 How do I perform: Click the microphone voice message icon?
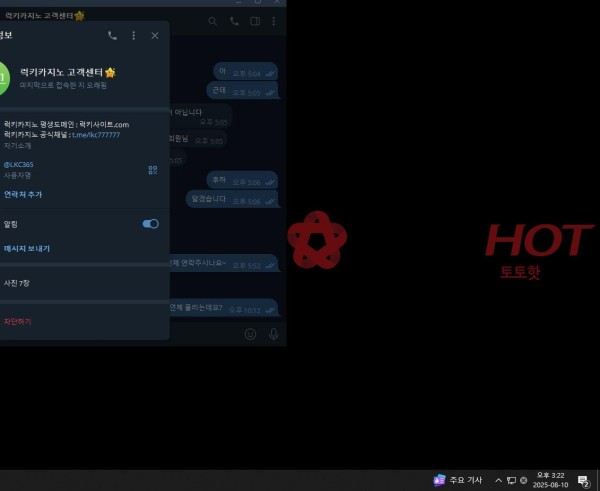[274, 334]
